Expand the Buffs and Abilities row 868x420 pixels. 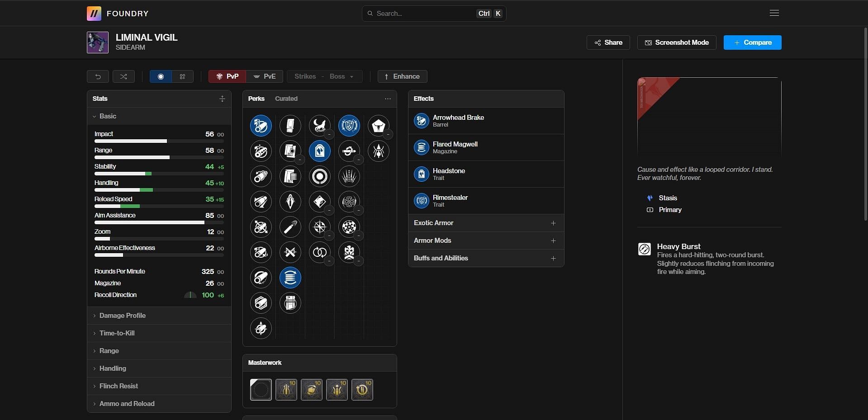point(486,258)
